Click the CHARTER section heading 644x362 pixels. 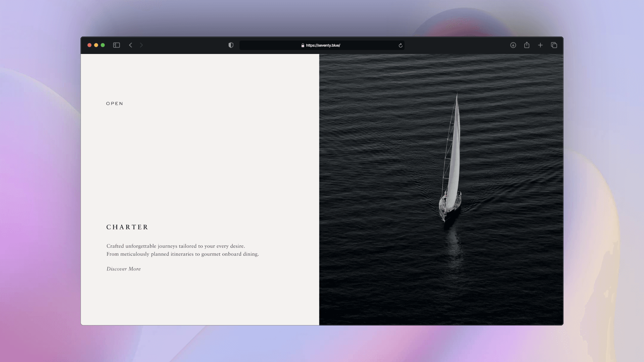[127, 227]
